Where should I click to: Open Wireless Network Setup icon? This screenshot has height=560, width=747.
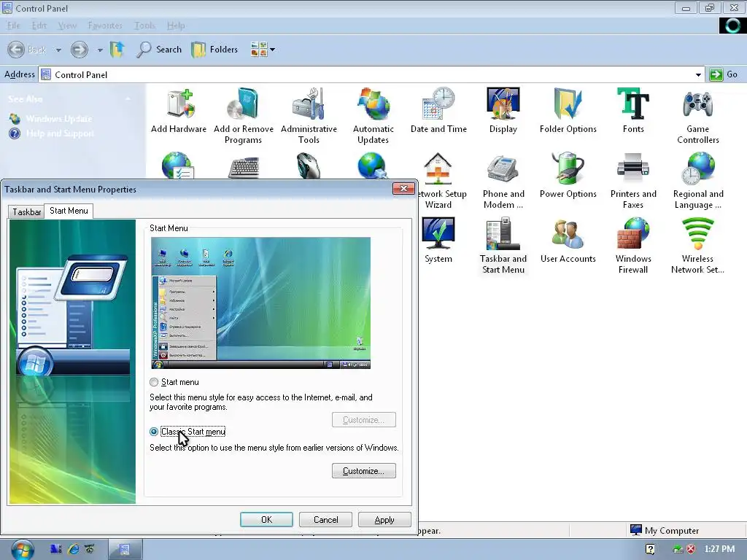coord(698,246)
